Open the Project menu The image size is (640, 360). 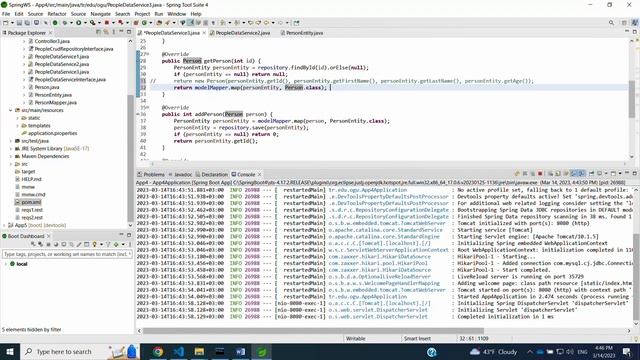click(142, 14)
